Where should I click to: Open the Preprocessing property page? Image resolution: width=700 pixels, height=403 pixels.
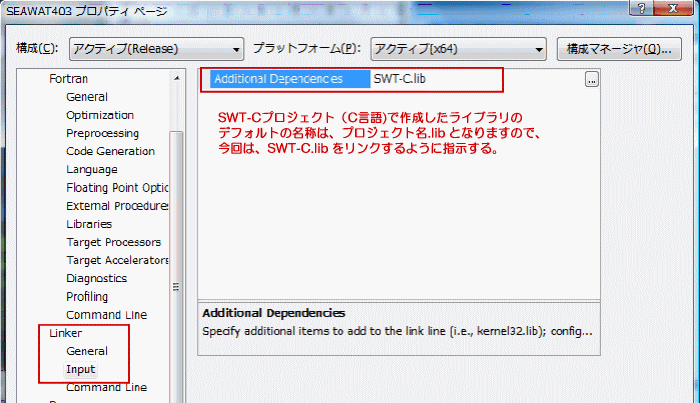(102, 133)
